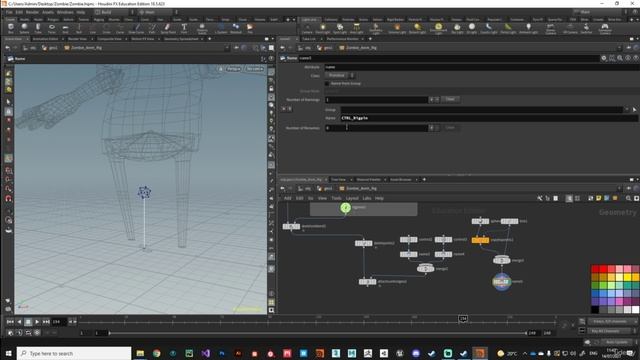Image resolution: width=640 pixels, height=360 pixels.
Task: Select the Grid shelf tool
Action: [x=65, y=28]
